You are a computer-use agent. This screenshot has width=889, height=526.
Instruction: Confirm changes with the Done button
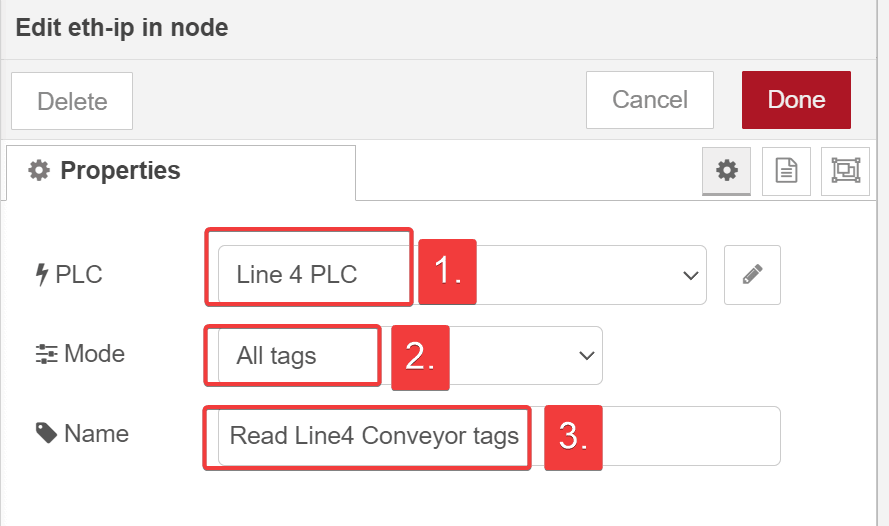(x=796, y=100)
